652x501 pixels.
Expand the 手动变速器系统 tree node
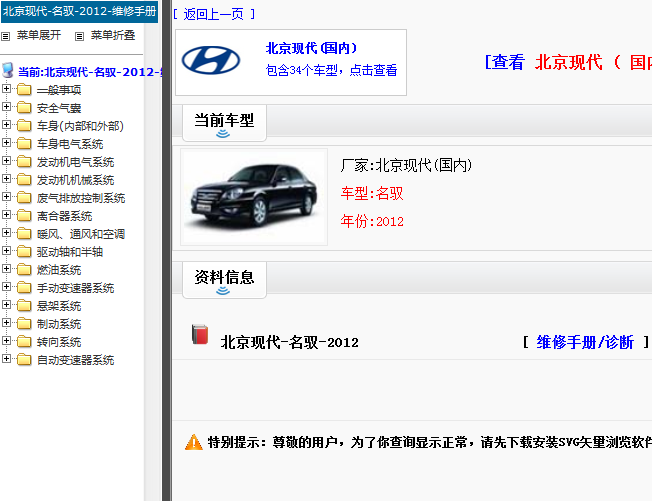6,286
